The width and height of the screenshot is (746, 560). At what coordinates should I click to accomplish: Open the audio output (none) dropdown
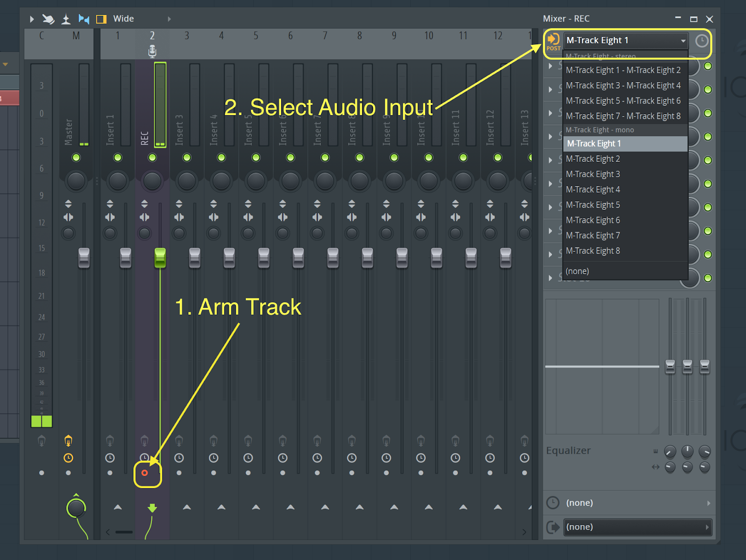point(637,527)
